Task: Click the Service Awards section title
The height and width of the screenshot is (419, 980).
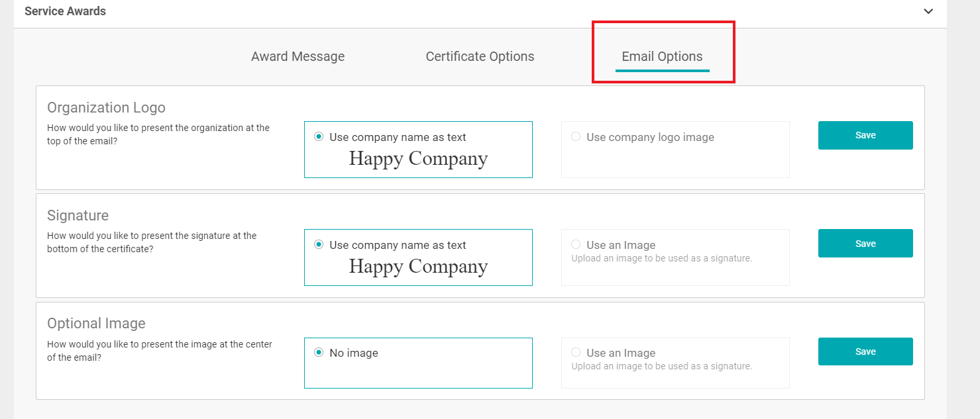Action: point(65,11)
